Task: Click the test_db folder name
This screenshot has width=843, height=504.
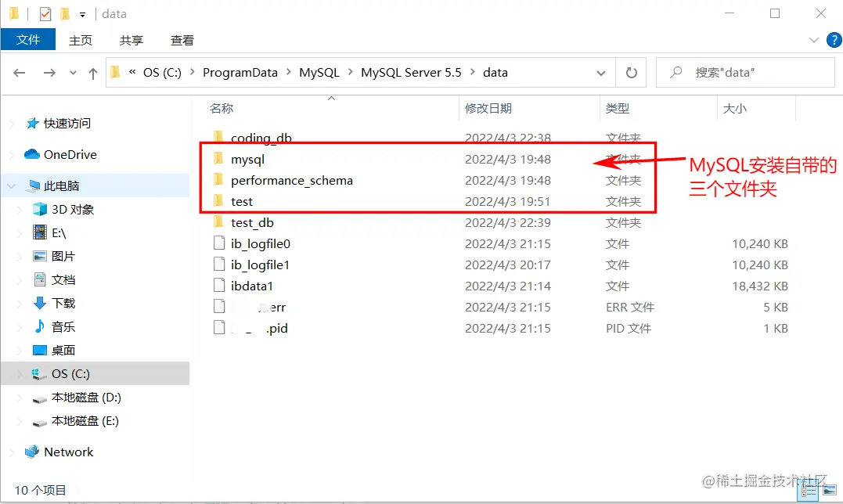Action: [252, 222]
